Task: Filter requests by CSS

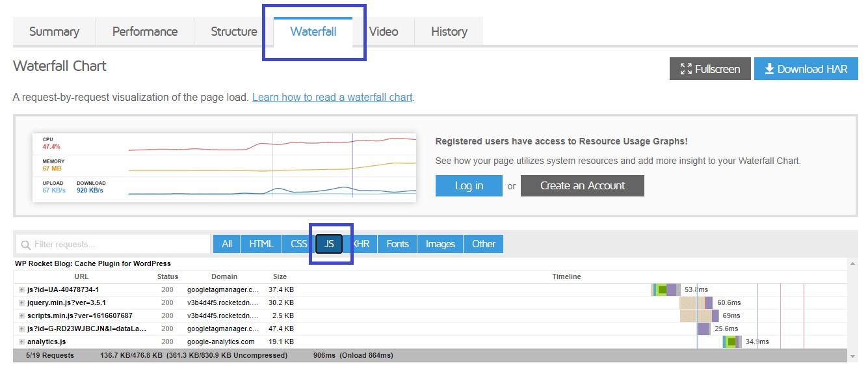Action: 298,244
